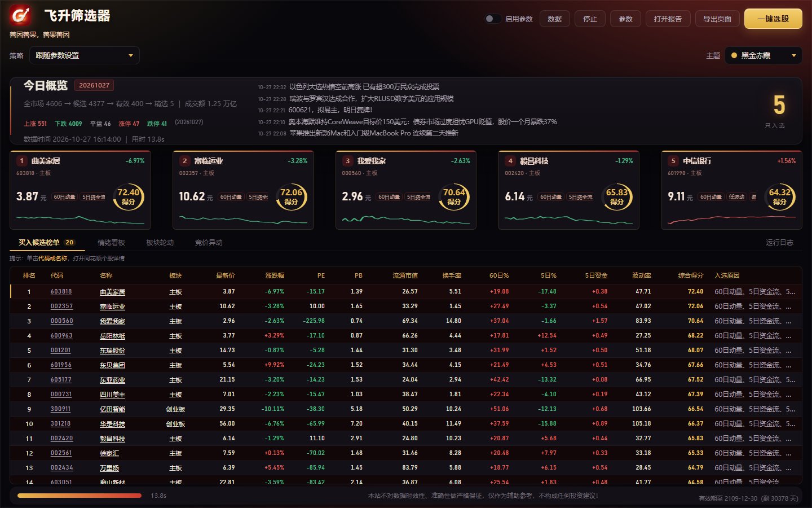Open the 策略 dropdown showing 跟随参数设置

click(84, 55)
